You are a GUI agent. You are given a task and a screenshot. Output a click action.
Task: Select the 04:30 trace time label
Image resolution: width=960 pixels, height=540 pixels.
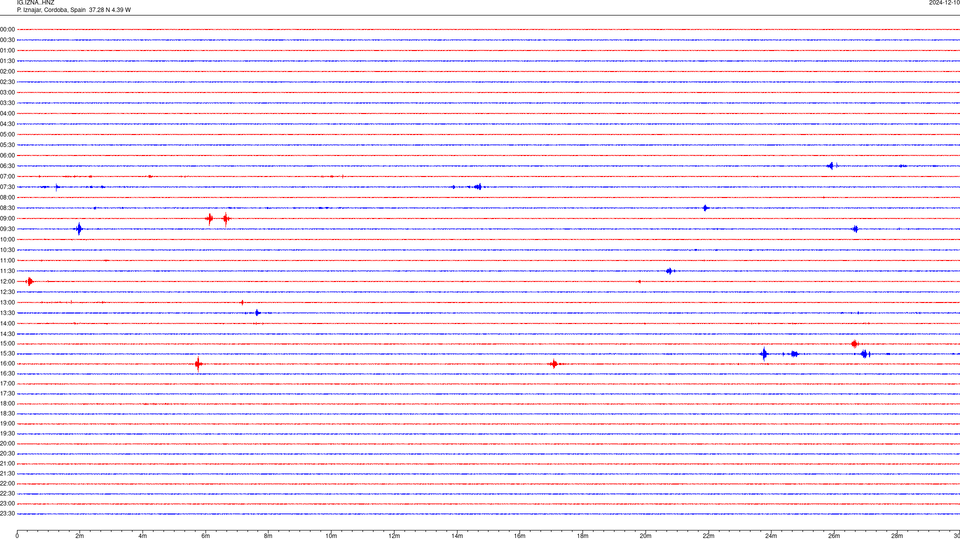tap(7, 124)
